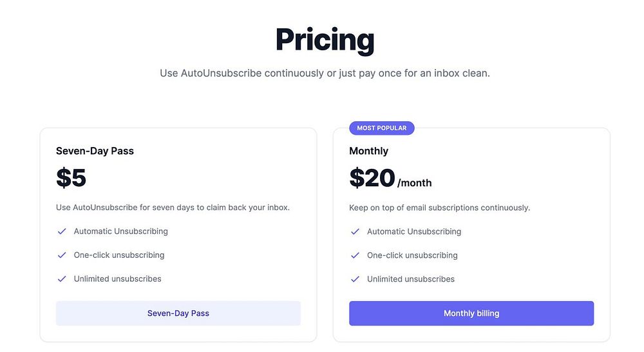Click the Most Popular badge

[x=382, y=128]
